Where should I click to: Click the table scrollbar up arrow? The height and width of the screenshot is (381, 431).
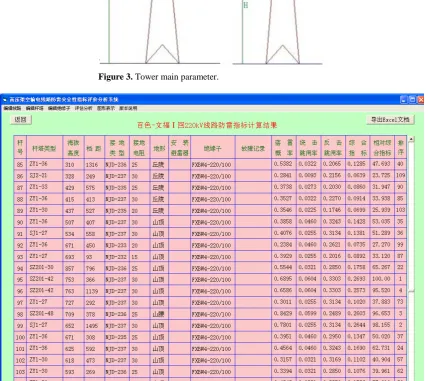[411, 139]
